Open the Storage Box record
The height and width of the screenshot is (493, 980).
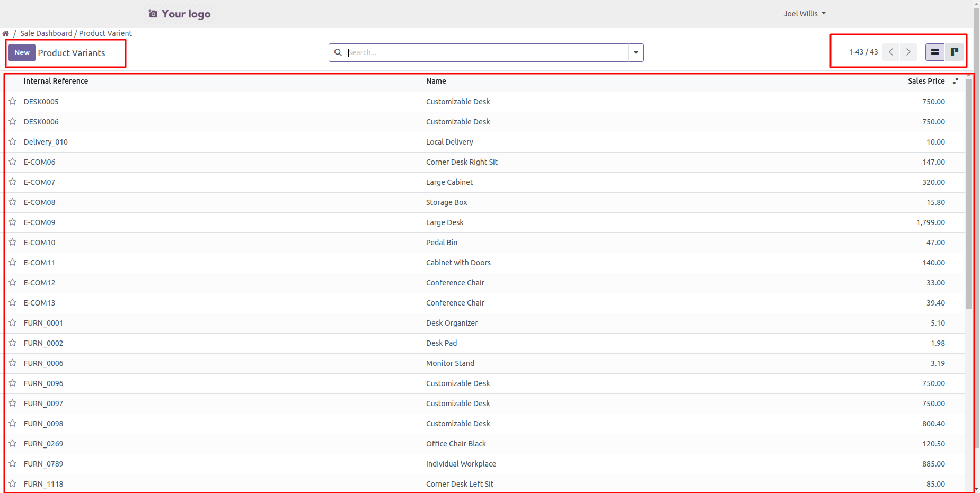446,202
